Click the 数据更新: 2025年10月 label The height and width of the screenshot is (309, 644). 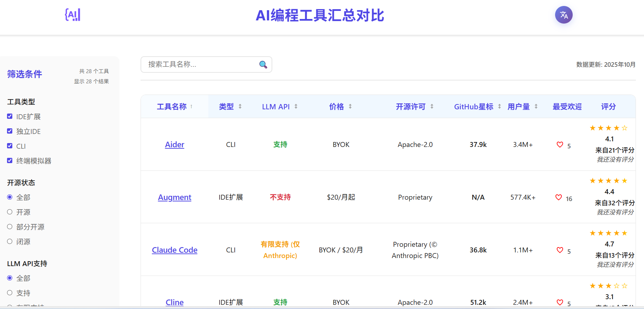pos(606,64)
